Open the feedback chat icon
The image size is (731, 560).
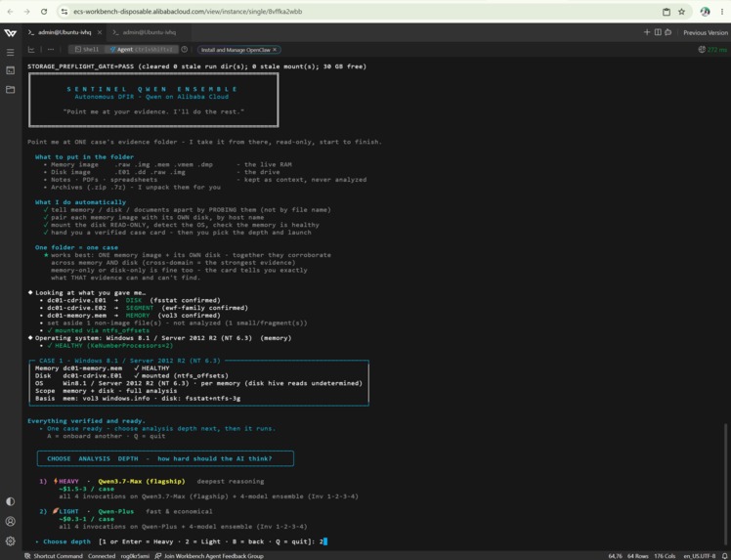click(x=668, y=32)
